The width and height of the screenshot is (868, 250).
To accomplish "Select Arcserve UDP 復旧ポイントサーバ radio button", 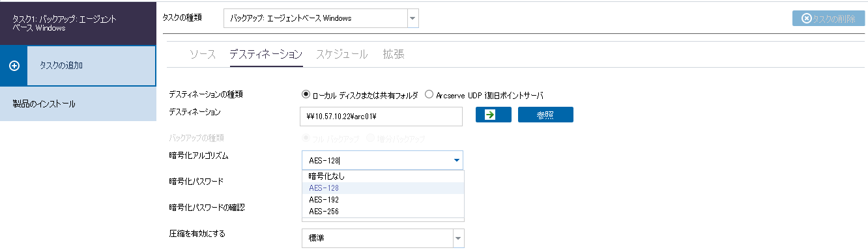I will (429, 94).
